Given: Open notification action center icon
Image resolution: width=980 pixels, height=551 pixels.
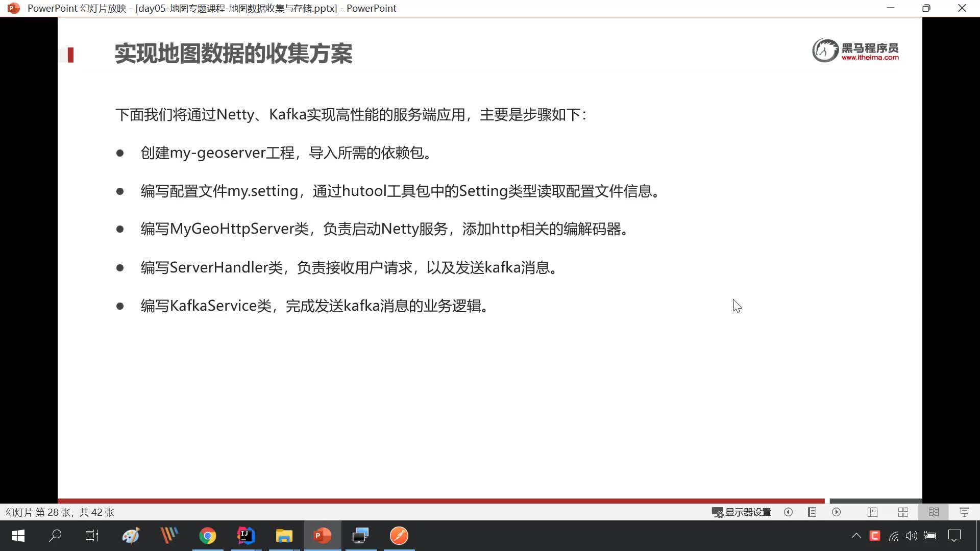Looking at the screenshot, I should click(x=954, y=536).
